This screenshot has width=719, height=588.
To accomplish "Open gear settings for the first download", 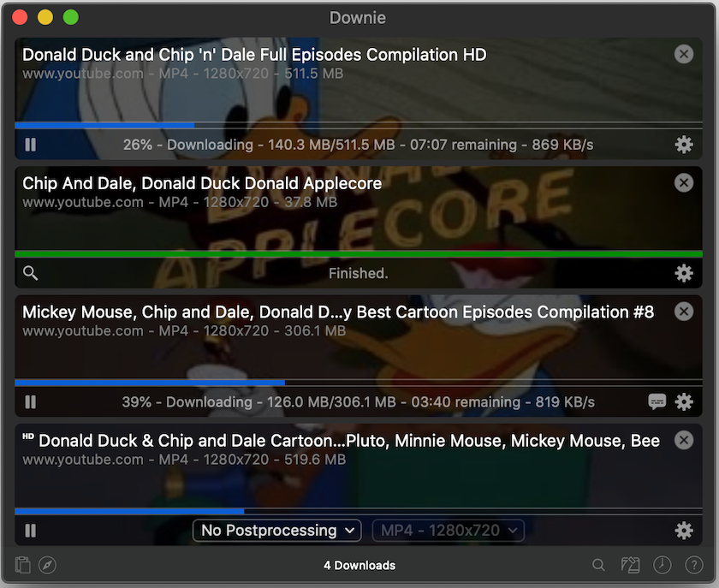I will click(x=684, y=145).
